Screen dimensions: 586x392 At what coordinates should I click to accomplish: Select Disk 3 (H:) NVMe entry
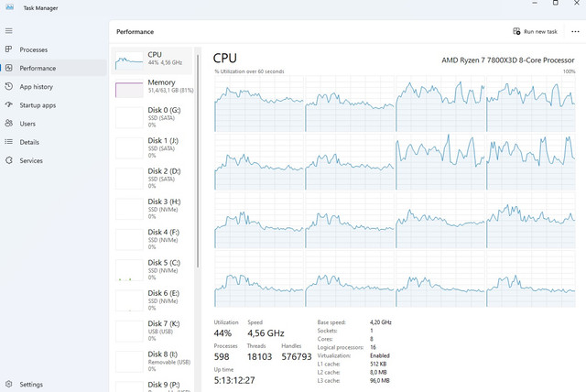[153, 209]
